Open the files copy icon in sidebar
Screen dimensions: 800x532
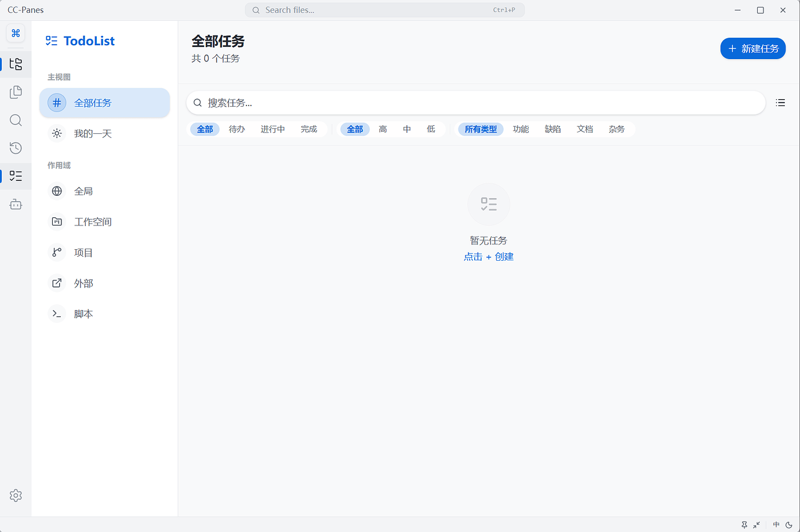click(x=16, y=92)
